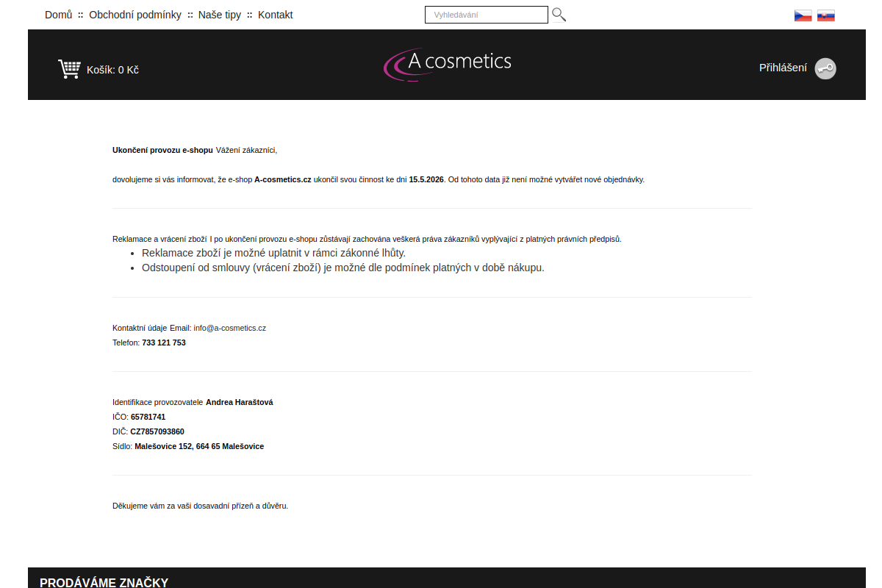Screen dimensions: 882x588
Task: Select the Děkujeme vám closing sentence
Action: pos(200,506)
